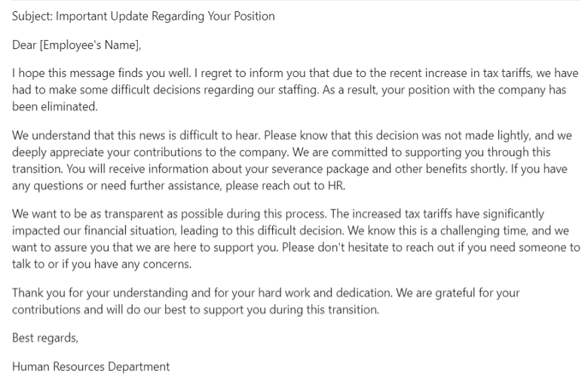The width and height of the screenshot is (588, 383).
Task: Click "Important Update Regarding Your Position" text
Action: [x=167, y=16]
